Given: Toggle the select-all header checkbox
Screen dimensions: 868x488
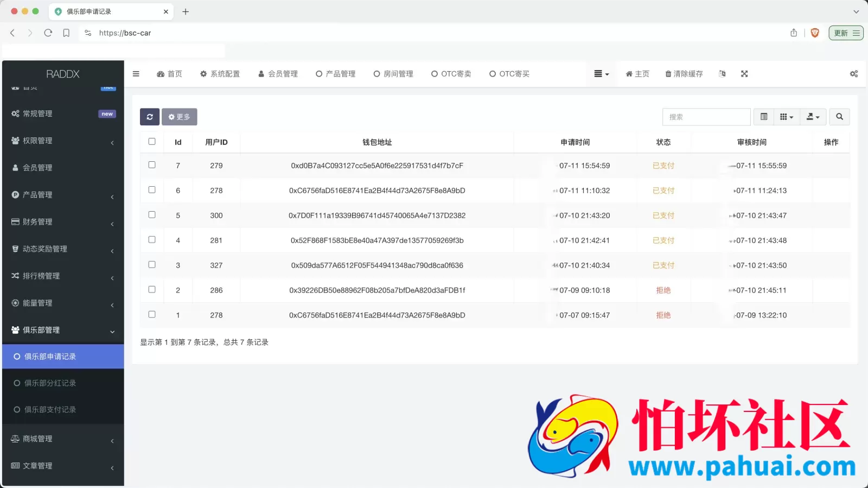Looking at the screenshot, I should click(152, 142).
